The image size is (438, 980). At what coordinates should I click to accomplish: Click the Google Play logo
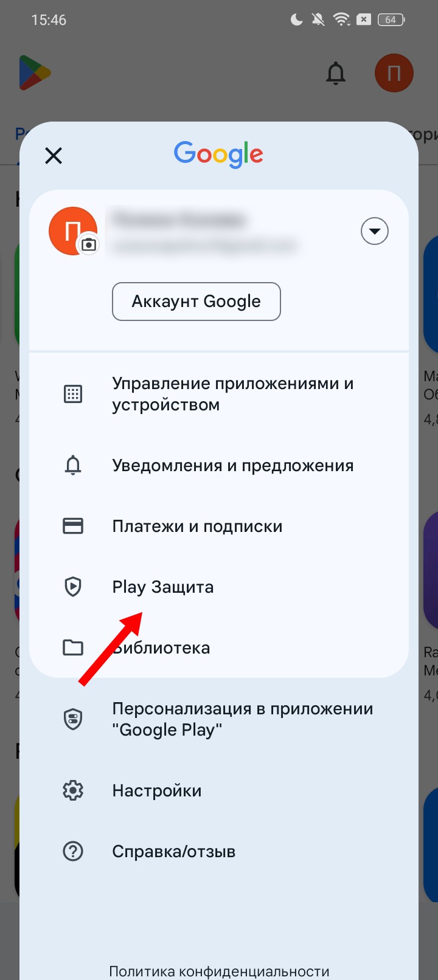35,73
